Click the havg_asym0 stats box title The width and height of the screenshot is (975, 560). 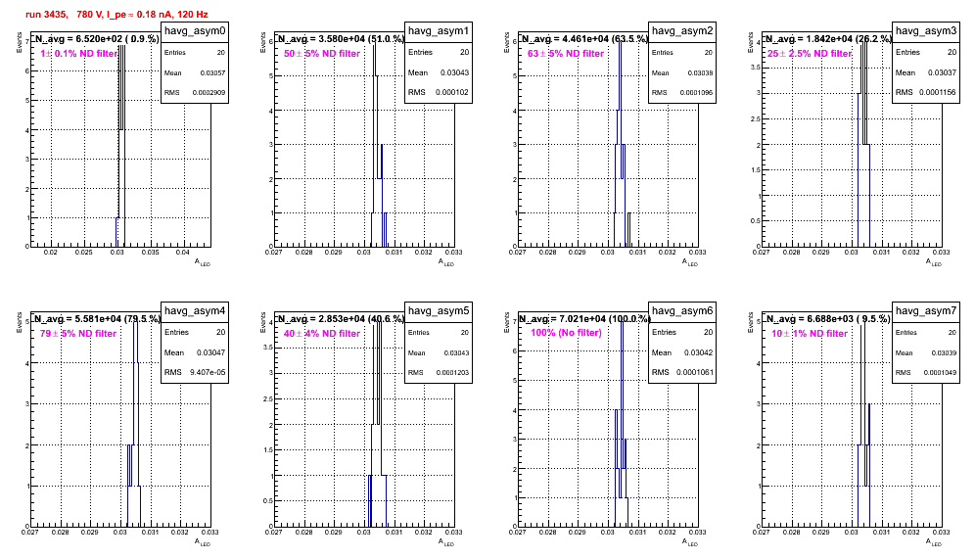tap(195, 31)
